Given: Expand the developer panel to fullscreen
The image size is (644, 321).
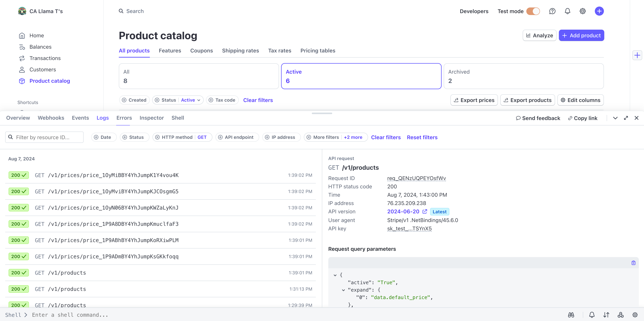Looking at the screenshot, I should coord(626,118).
